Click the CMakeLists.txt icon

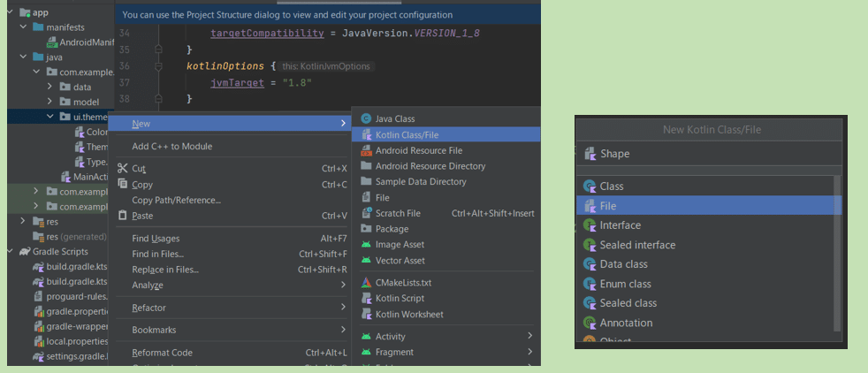[x=367, y=283]
